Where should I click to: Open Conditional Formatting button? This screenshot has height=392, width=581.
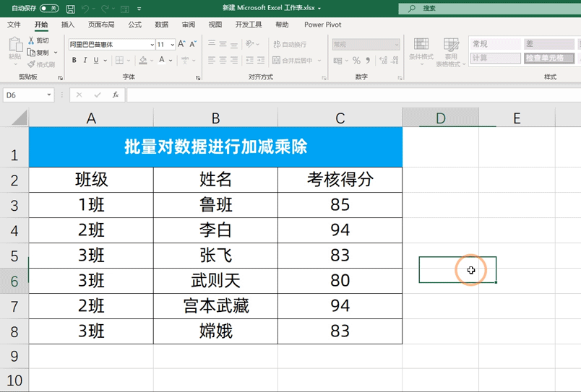pos(421,52)
